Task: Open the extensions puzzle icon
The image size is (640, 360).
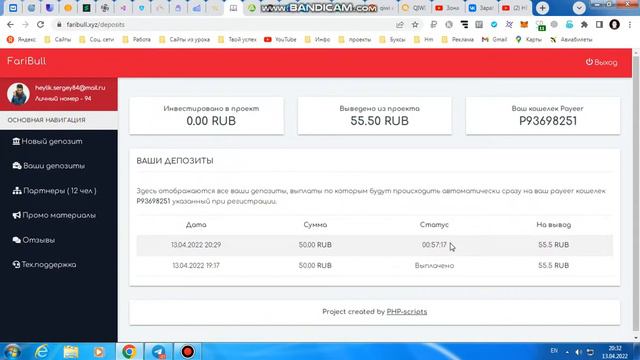Action: point(584,24)
